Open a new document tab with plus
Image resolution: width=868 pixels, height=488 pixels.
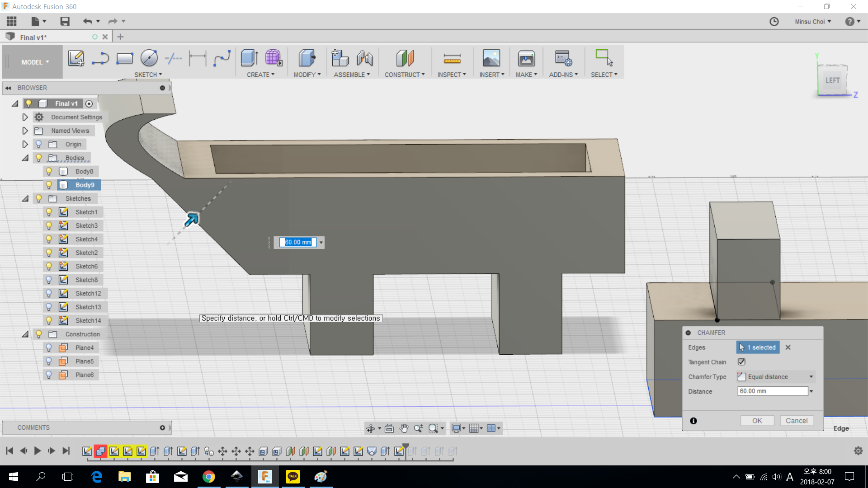pos(120,37)
